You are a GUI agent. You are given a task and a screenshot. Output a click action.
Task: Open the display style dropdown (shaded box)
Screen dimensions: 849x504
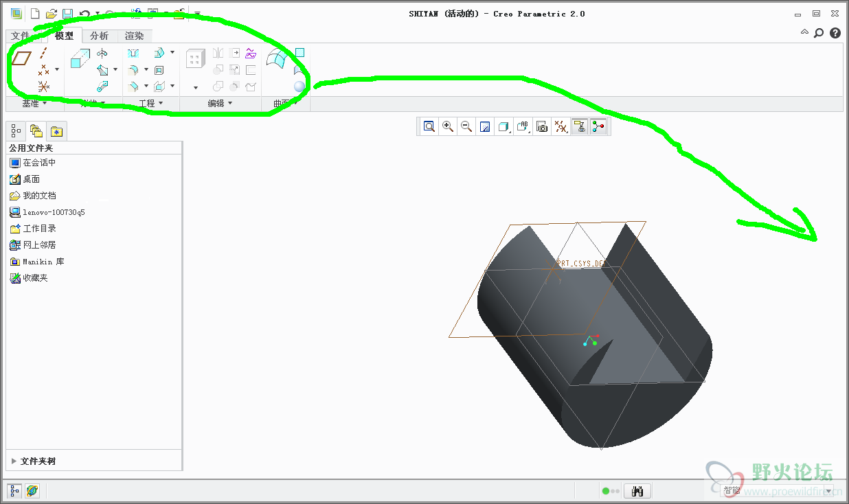(504, 126)
